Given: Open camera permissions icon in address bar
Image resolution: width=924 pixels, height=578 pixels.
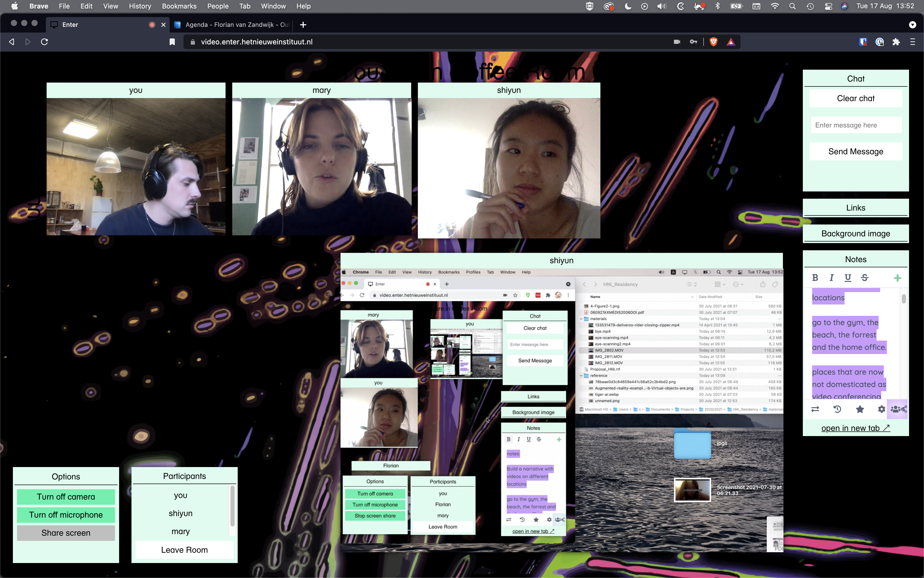Looking at the screenshot, I should click(x=677, y=42).
